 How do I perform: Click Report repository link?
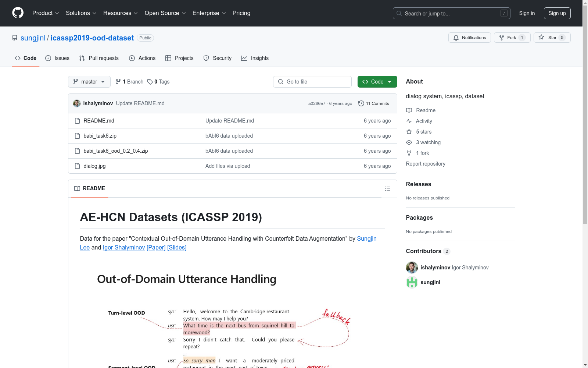click(x=426, y=164)
